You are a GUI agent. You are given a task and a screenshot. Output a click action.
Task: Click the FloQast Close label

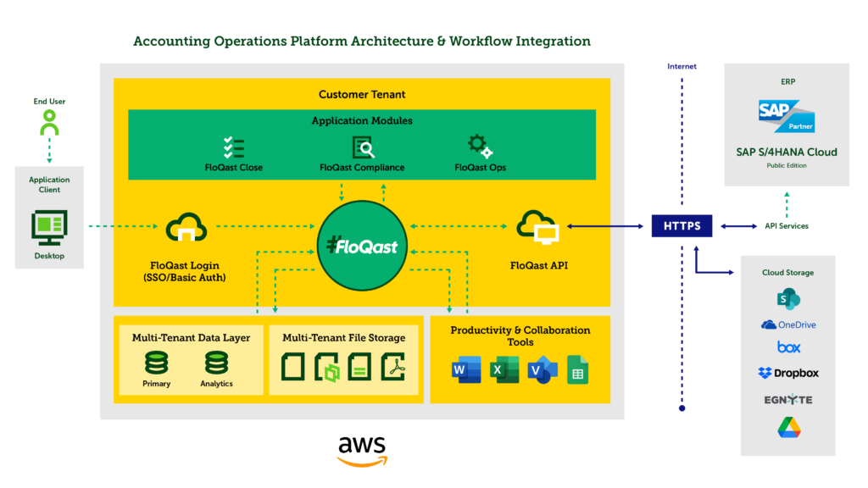click(234, 167)
